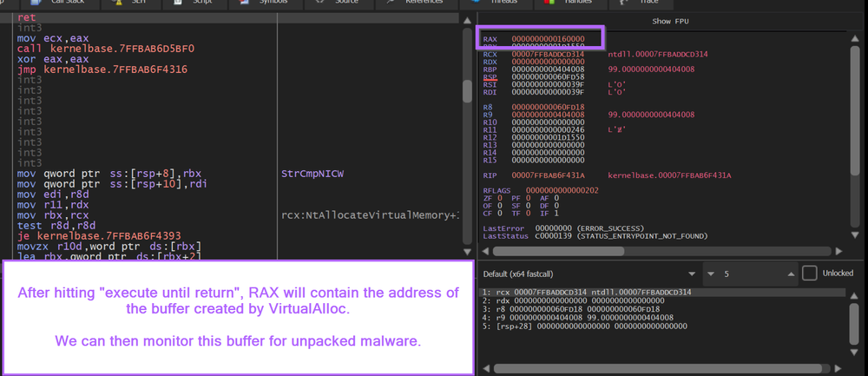Increase the argument count stepper up arrow

pos(791,274)
